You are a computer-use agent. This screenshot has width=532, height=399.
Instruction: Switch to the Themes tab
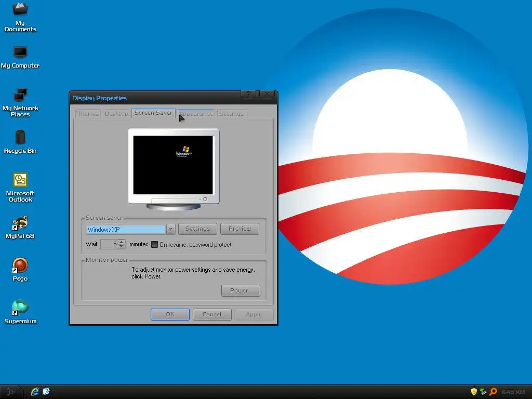(x=87, y=114)
